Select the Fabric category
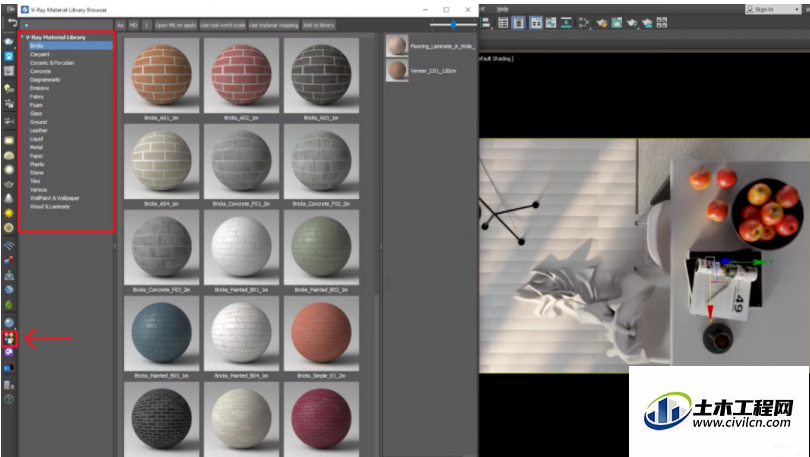This screenshot has width=810, height=457. coord(37,97)
